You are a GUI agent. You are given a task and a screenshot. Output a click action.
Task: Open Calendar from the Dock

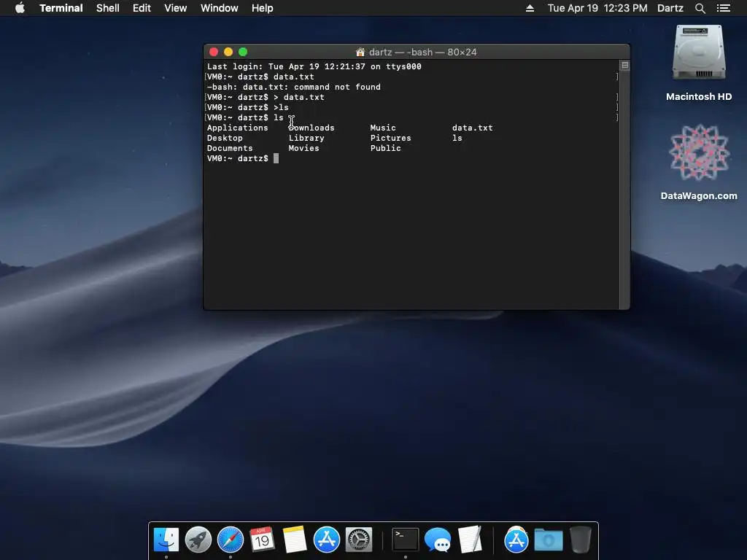coord(262,540)
